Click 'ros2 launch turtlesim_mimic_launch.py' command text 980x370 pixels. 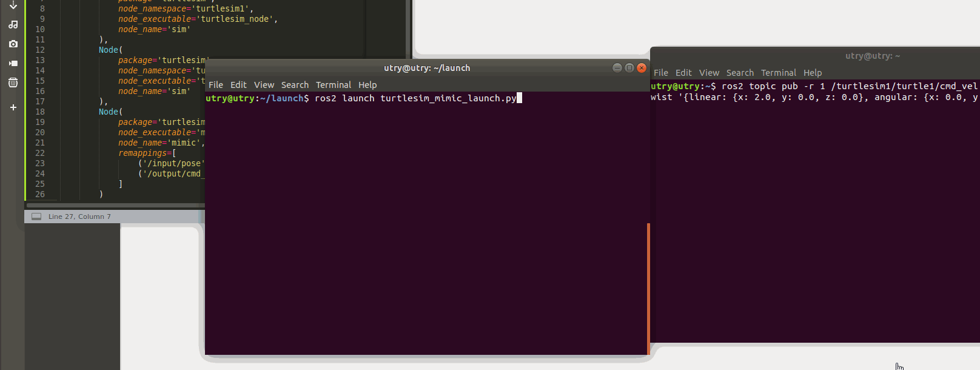coord(415,98)
